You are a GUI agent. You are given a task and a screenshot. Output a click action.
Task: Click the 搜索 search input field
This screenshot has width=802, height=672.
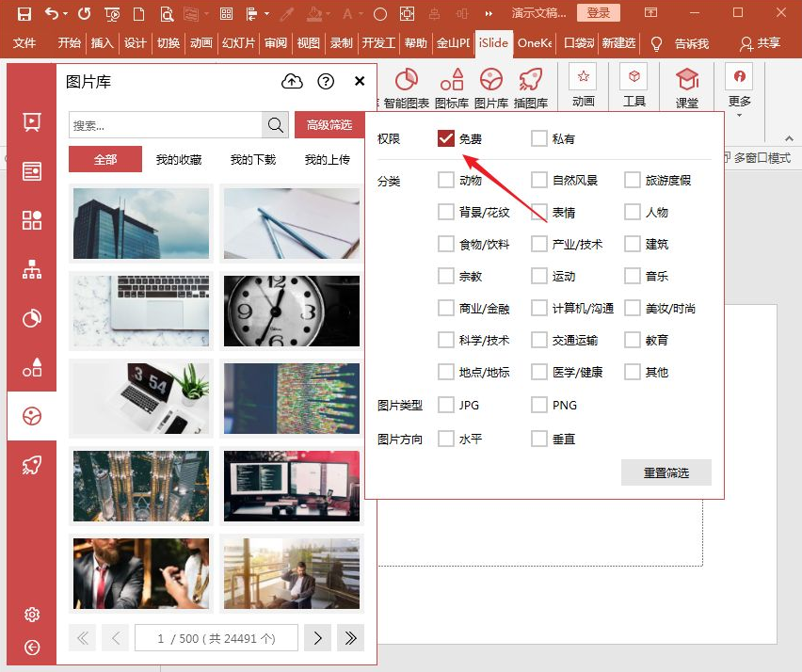[165, 125]
